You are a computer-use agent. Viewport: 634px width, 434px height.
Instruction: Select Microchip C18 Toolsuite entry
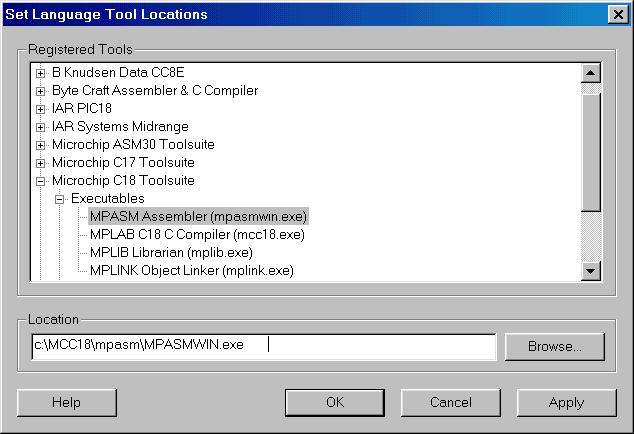[123, 180]
